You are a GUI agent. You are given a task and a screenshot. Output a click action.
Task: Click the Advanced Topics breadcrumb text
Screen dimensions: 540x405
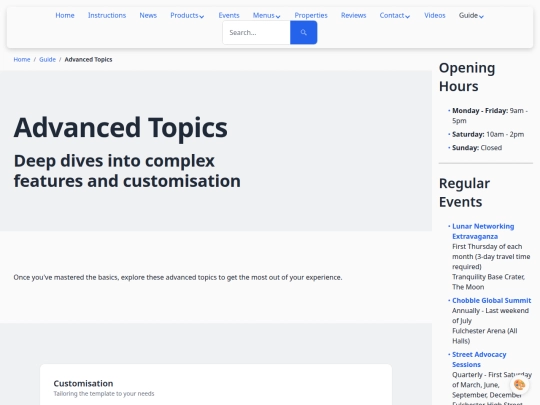tap(89, 60)
